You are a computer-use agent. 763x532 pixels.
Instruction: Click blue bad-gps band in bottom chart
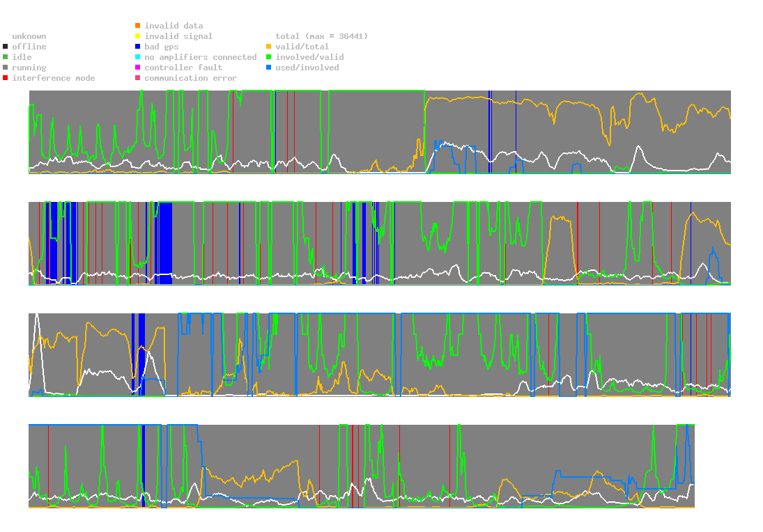pyautogui.click(x=144, y=466)
